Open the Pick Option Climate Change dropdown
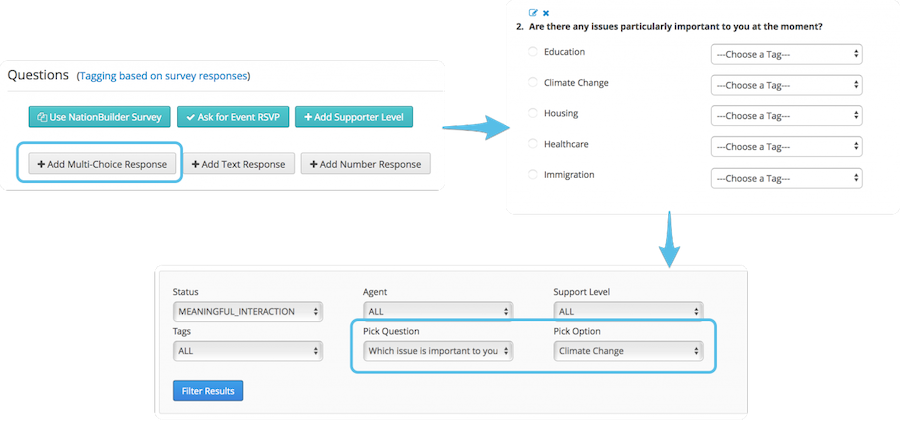Screen dimensions: 900x436 [x=629, y=351]
